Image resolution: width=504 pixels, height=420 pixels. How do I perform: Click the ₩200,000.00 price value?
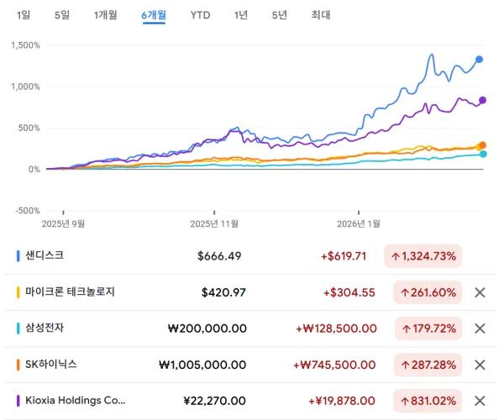(207, 328)
